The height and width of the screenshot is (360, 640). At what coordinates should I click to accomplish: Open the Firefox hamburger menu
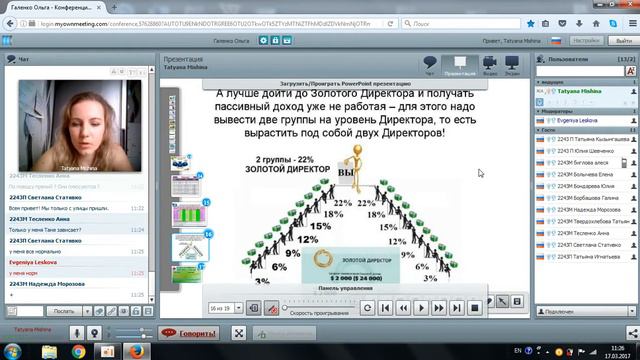tap(632, 24)
